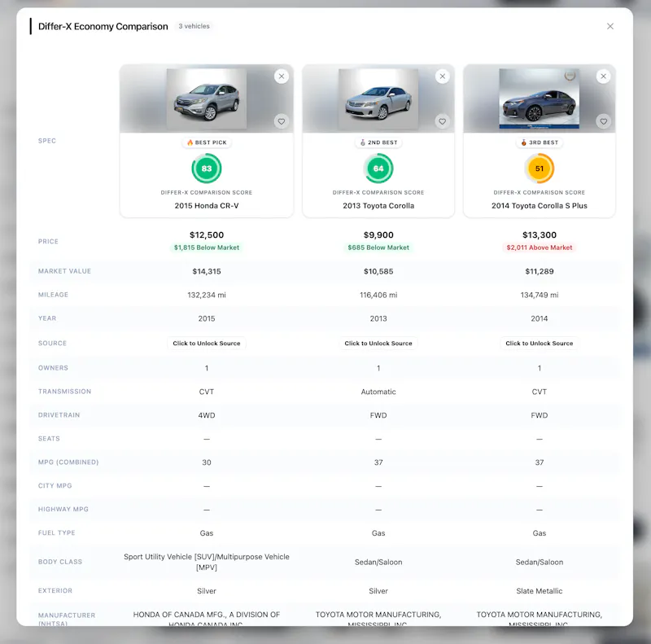Click the Sport Utility Vehicle body class text
Viewport: 651px width, 644px height.
coord(207,562)
